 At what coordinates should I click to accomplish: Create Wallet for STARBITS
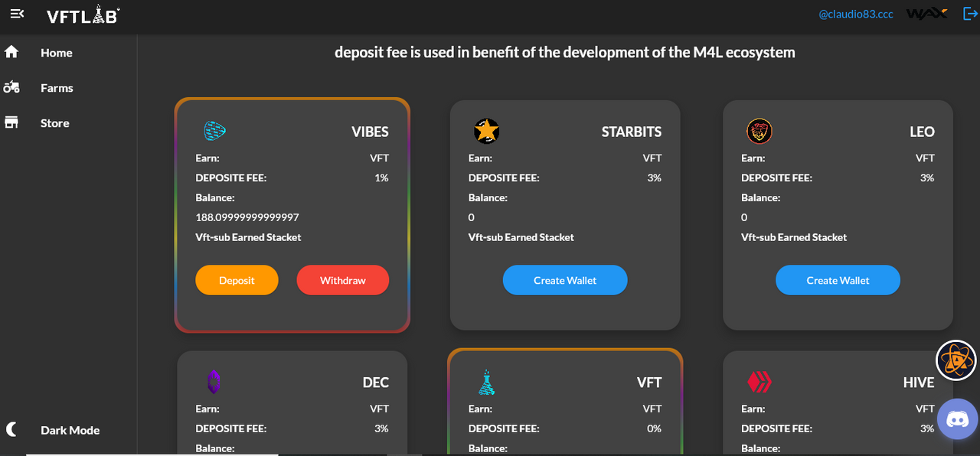point(565,280)
